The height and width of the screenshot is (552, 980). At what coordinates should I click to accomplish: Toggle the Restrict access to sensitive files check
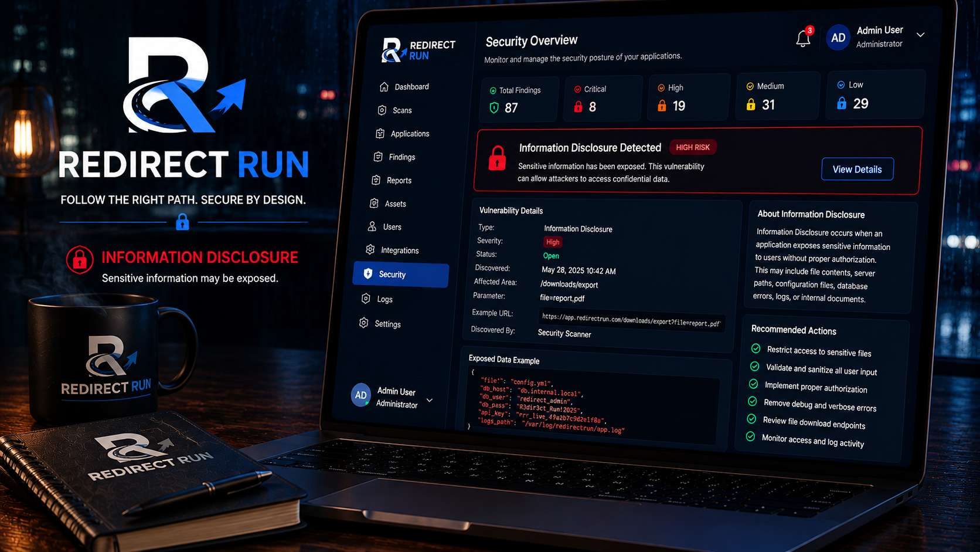click(x=756, y=348)
